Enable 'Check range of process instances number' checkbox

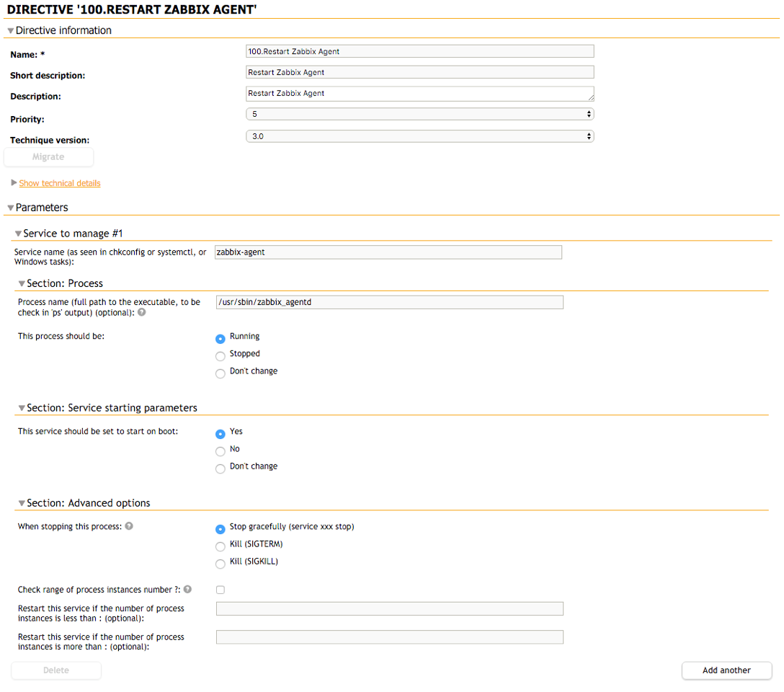click(220, 590)
